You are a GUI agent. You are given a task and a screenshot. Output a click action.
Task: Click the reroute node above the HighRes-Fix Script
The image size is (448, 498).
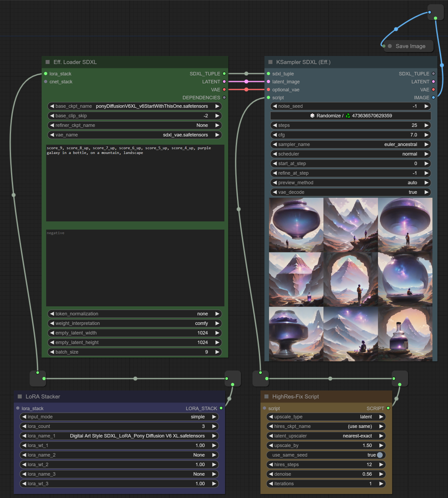coord(261,378)
